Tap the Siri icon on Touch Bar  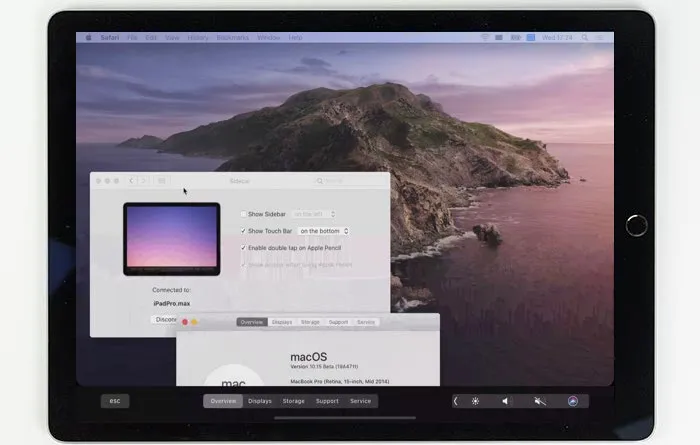tap(573, 401)
